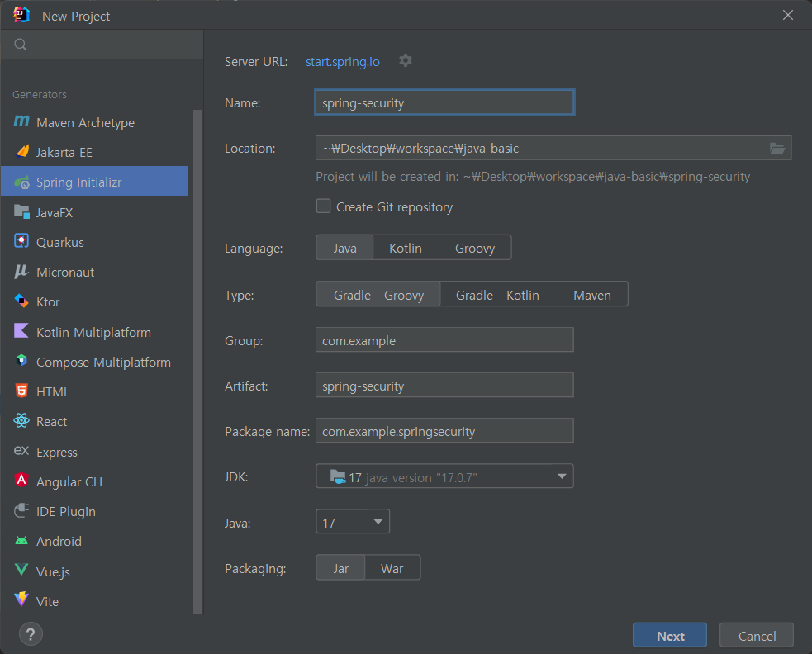Browse location with folder icon
Viewport: 812px width, 654px height.
776,149
